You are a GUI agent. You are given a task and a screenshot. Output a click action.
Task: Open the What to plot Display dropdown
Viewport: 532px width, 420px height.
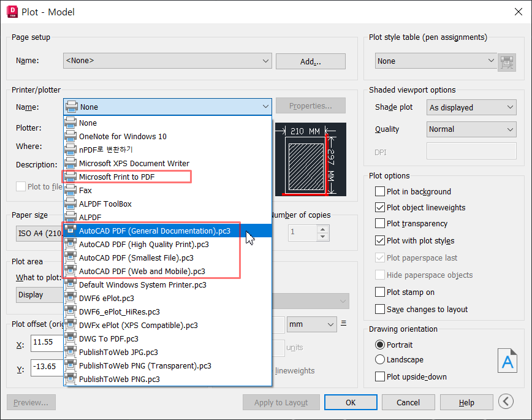coord(40,295)
